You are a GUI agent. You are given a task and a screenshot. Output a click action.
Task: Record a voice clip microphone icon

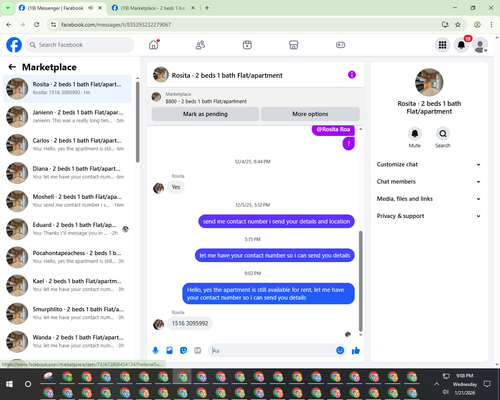pos(155,350)
